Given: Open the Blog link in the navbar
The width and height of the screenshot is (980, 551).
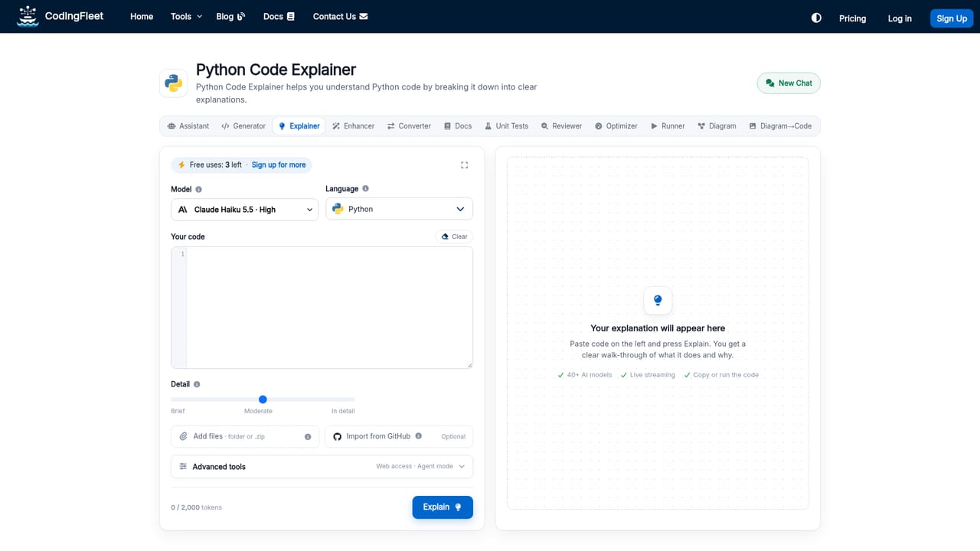Looking at the screenshot, I should click(x=230, y=17).
